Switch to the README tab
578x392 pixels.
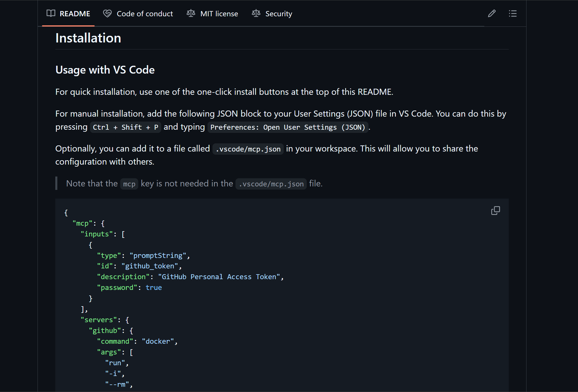point(75,14)
